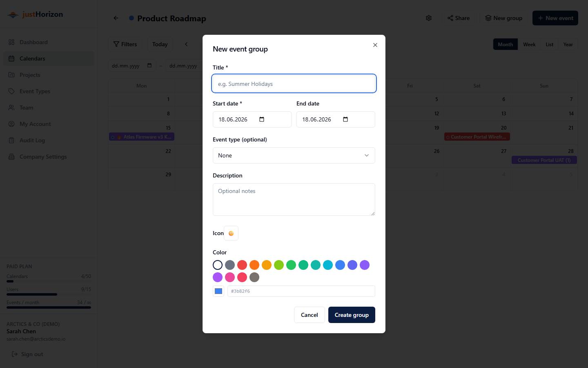
Task: Close the New event group dialog
Action: (x=375, y=45)
